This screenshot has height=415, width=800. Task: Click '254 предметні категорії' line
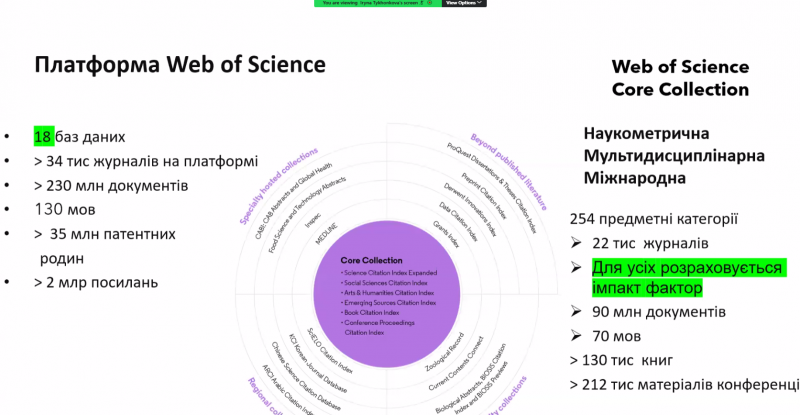click(x=654, y=219)
